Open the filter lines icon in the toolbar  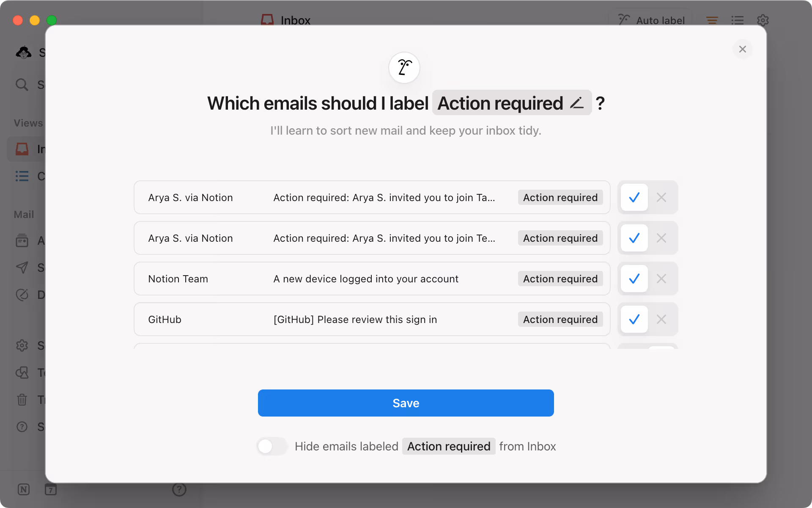[x=712, y=20]
